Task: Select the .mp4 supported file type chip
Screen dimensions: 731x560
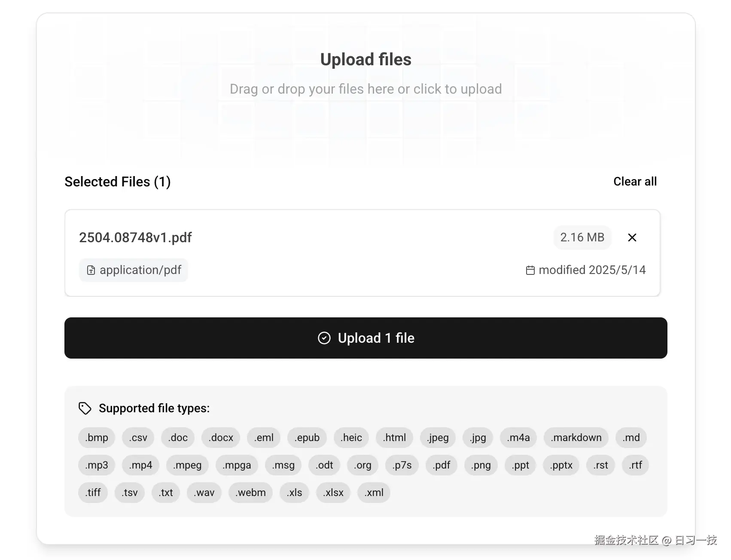Action: coord(140,465)
